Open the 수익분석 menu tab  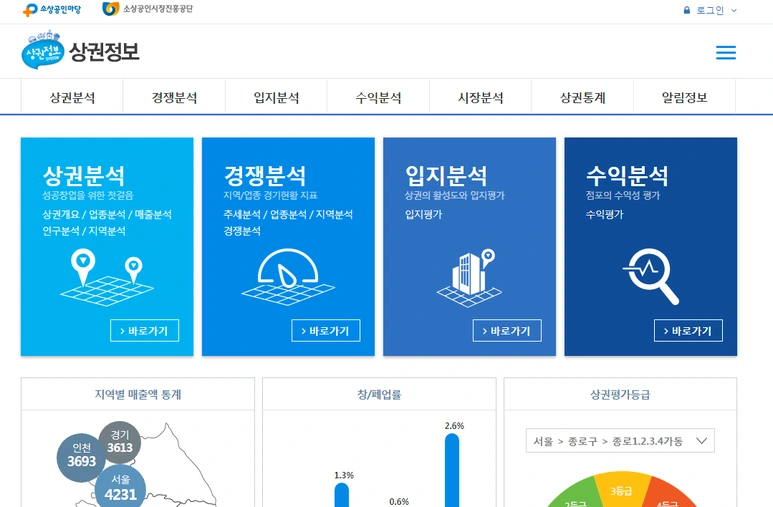click(x=378, y=97)
